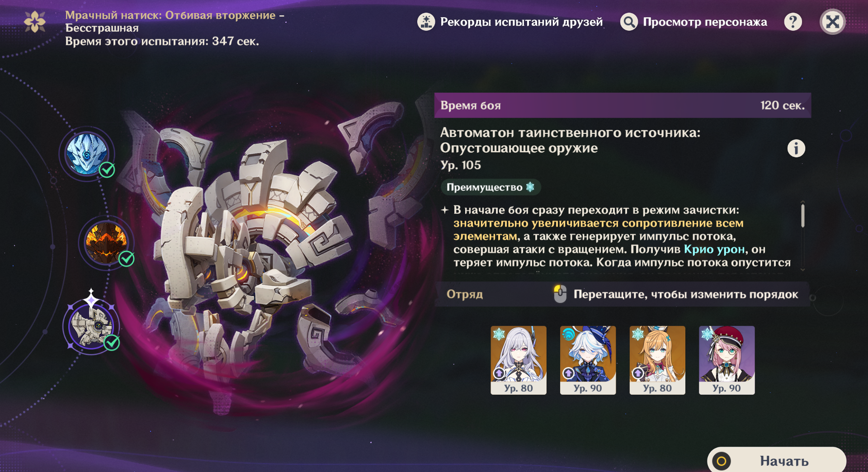Toggle the first stage green checkmark
The width and height of the screenshot is (868, 472).
107,170
